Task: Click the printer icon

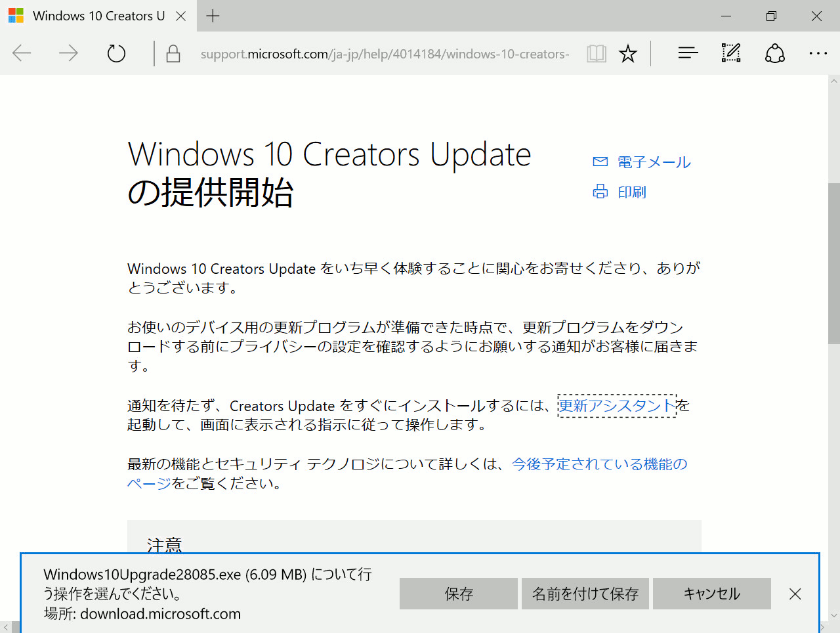Action: click(600, 192)
